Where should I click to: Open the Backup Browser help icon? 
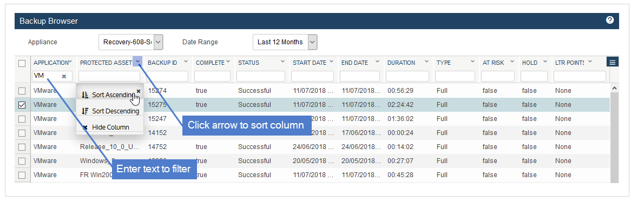tap(609, 20)
